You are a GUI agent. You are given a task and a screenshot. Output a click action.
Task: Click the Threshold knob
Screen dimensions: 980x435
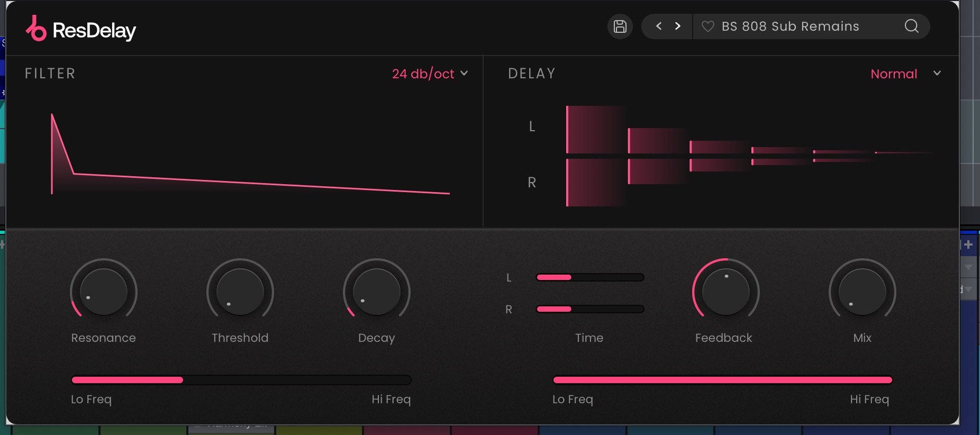[x=240, y=292]
